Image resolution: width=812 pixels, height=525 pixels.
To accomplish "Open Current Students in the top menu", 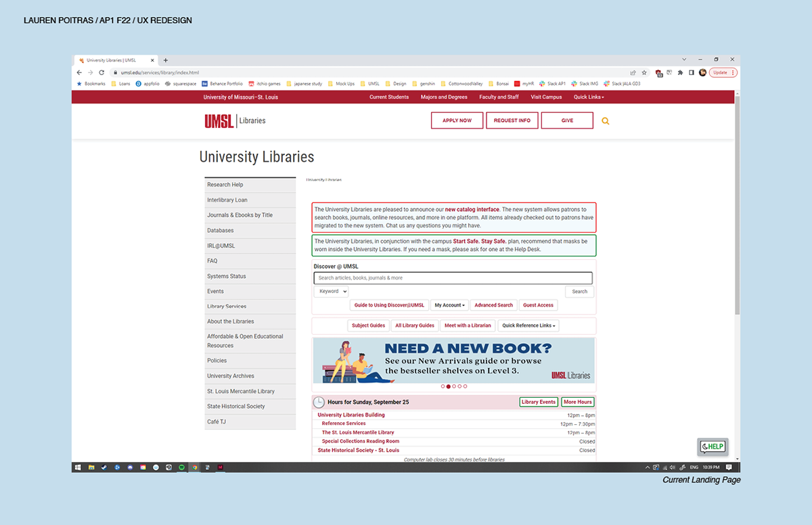I will pyautogui.click(x=389, y=97).
